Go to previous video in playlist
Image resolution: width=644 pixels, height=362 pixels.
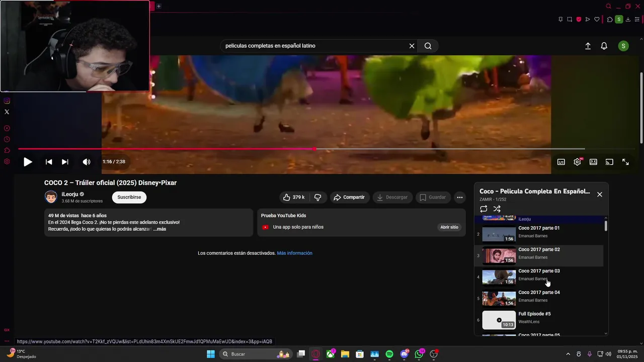[x=49, y=162]
